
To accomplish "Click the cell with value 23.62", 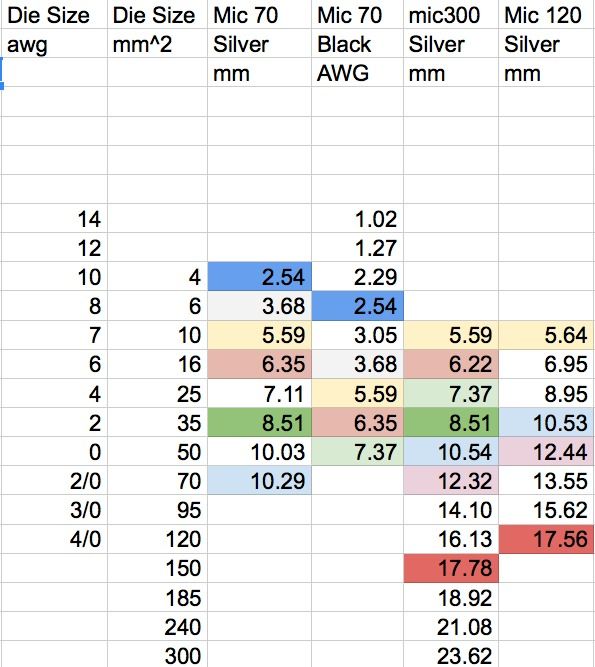I will click(451, 655).
